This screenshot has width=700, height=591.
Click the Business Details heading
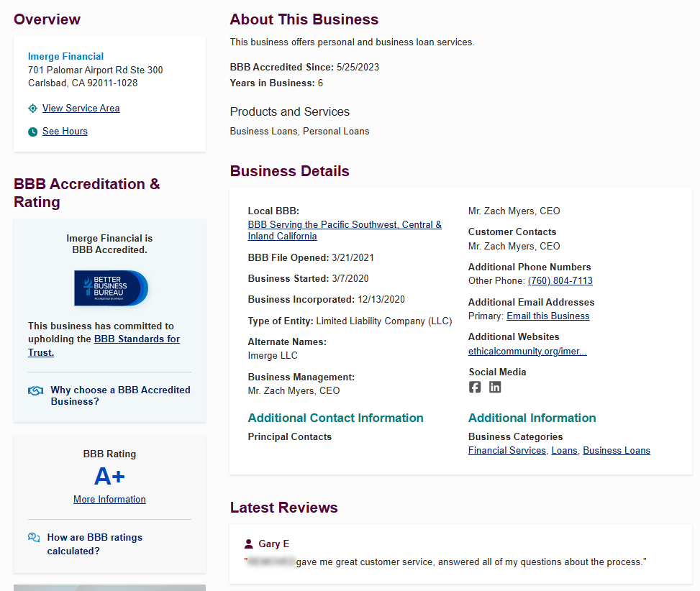(290, 171)
